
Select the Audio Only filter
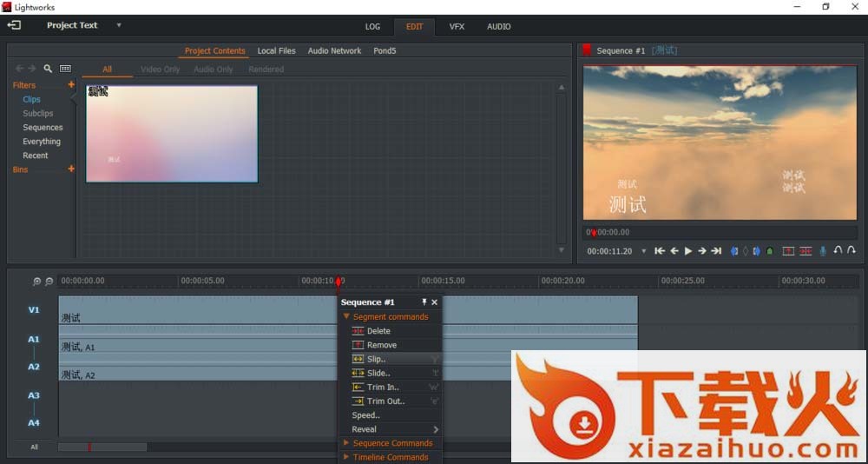(214, 70)
